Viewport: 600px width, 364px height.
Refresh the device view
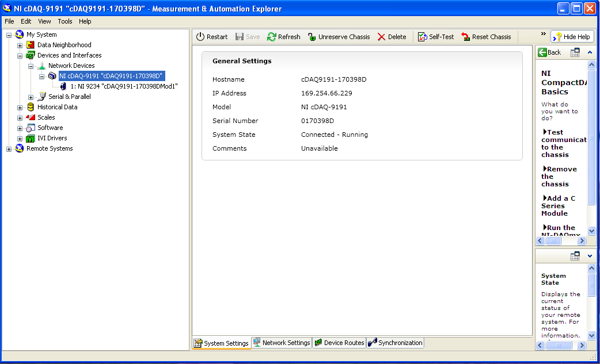[x=283, y=37]
